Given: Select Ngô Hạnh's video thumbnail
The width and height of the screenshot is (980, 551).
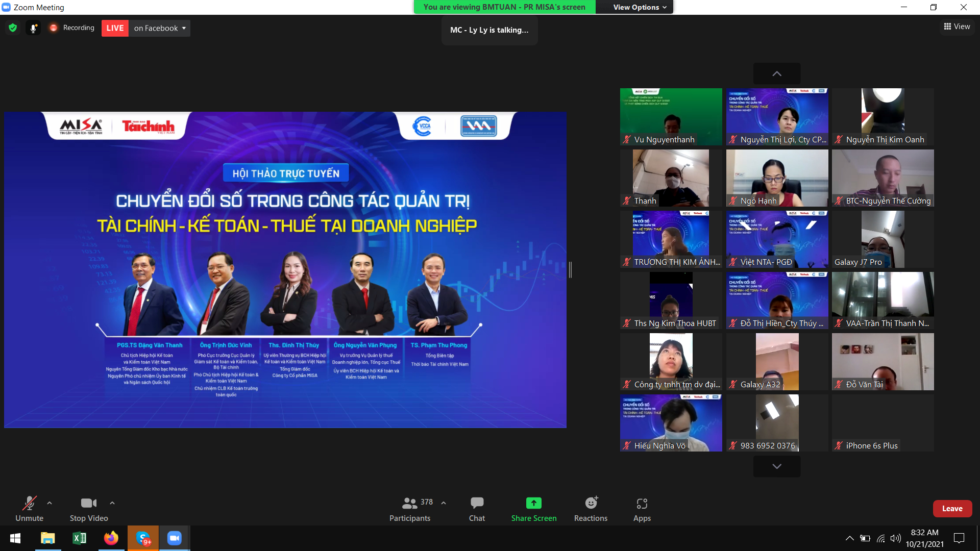Looking at the screenshot, I should tap(777, 178).
